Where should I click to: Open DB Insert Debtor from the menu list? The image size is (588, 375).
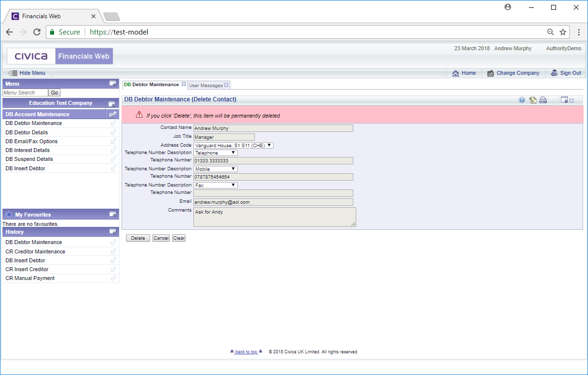pyautogui.click(x=25, y=168)
